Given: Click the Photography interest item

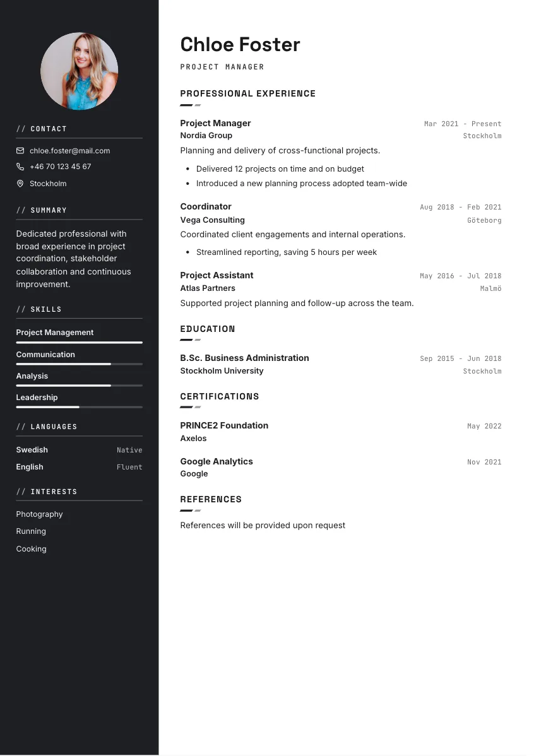Looking at the screenshot, I should coord(40,514).
